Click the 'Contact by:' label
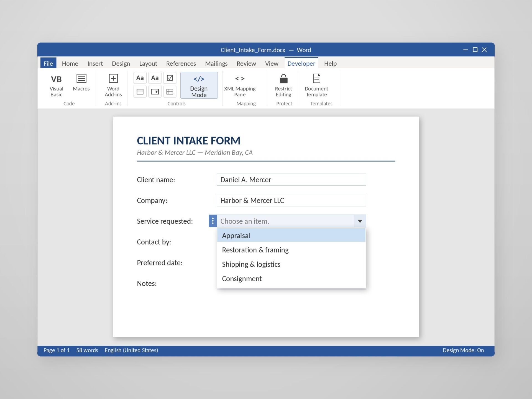Viewport: 532px width, 399px height. [154, 242]
